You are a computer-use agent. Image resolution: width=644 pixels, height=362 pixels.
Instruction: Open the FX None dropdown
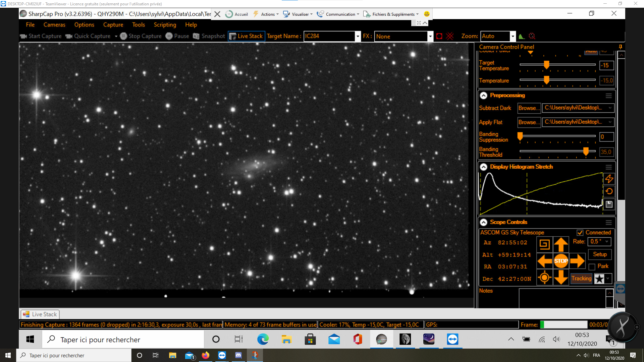coord(430,36)
